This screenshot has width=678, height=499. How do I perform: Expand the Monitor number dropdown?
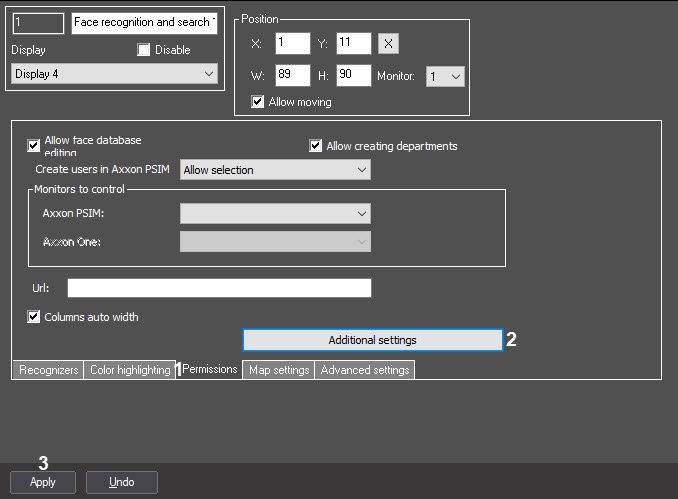445,77
